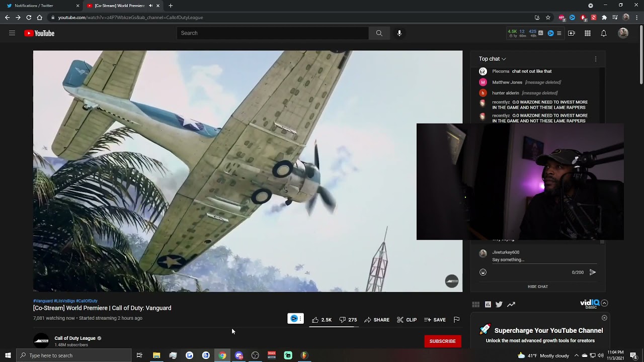Viewport: 644px width, 362px height.
Task: Open YouTube apps grid icon
Action: (588, 33)
